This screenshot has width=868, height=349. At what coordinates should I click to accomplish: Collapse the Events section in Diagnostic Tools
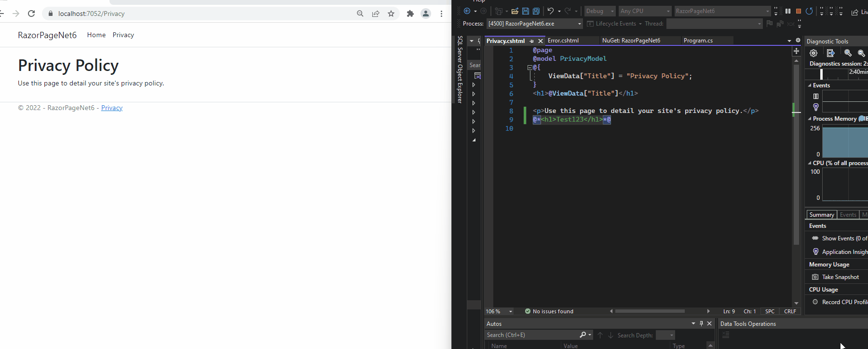point(810,85)
